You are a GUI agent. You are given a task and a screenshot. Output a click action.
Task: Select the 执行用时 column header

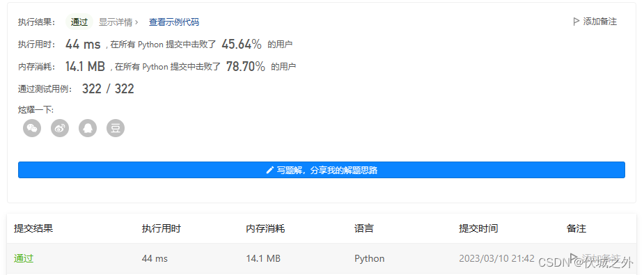tap(162, 228)
